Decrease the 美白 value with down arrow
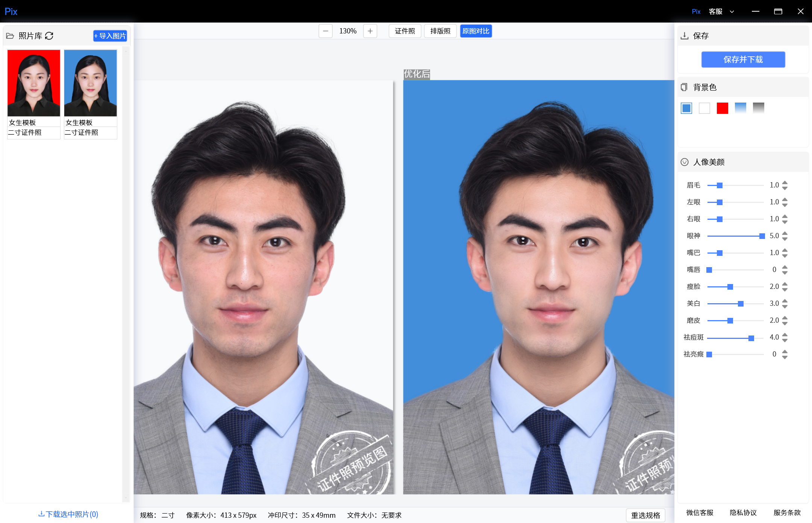This screenshot has width=812, height=523. 785,306
